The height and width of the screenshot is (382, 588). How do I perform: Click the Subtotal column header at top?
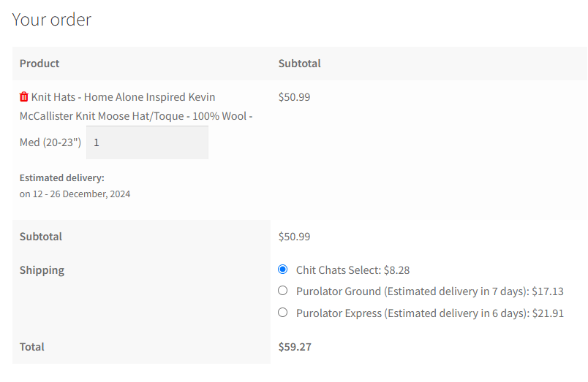(300, 64)
